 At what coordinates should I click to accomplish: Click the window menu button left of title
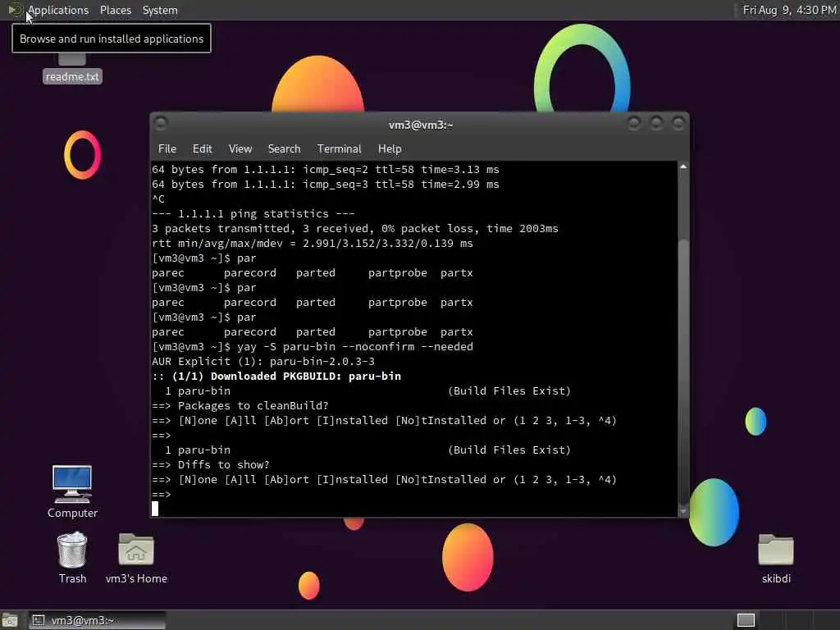pos(161,124)
